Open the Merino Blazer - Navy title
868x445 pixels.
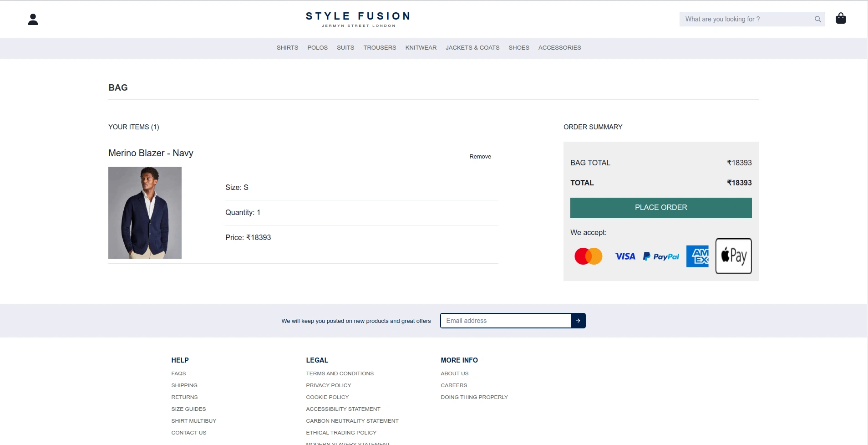point(151,153)
